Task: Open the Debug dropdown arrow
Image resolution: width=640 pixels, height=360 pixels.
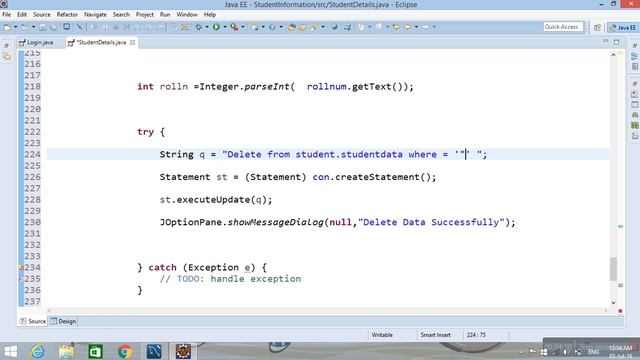Action: click(207, 27)
